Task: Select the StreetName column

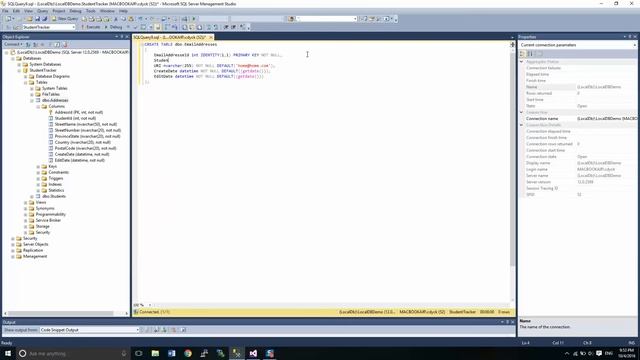Action: click(86, 124)
